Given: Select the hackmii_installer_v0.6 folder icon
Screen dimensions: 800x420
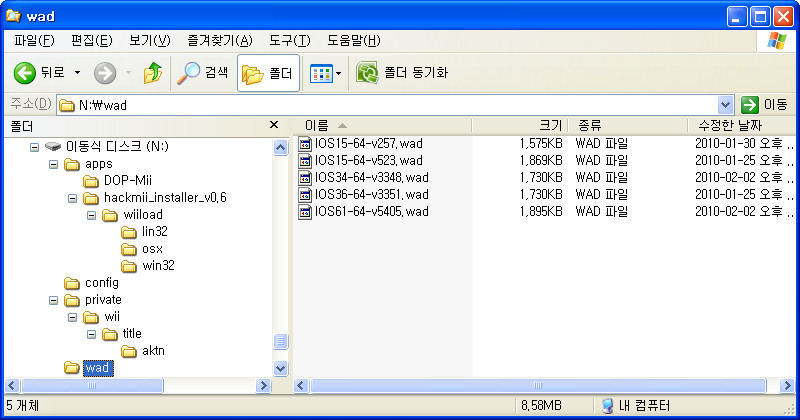Looking at the screenshot, I should click(91, 198).
